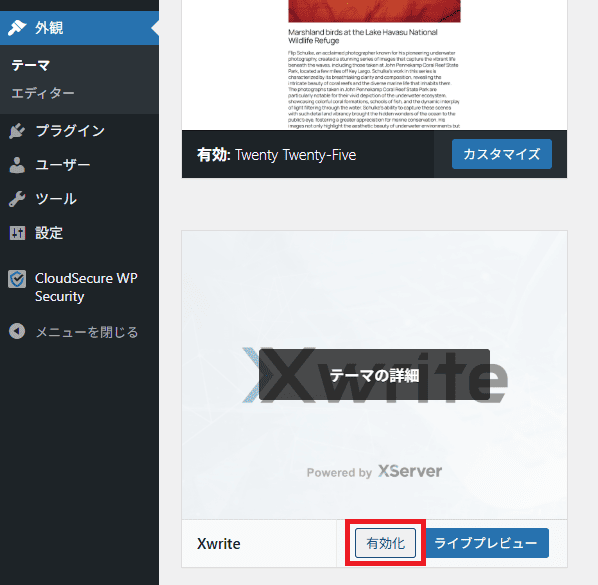Click the collapse menu arrow icon
Image resolution: width=598 pixels, height=585 pixels.
click(x=17, y=331)
